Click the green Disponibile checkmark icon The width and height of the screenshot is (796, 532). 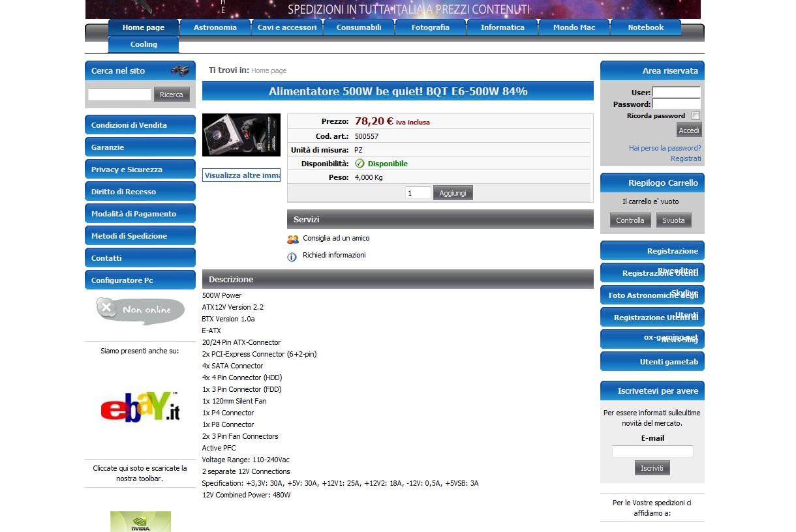click(x=360, y=164)
